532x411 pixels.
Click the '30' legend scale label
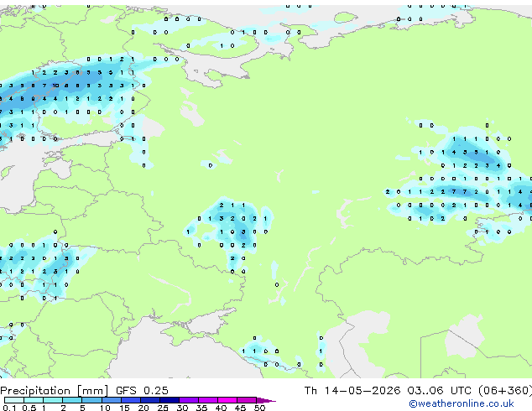pyautogui.click(x=183, y=408)
